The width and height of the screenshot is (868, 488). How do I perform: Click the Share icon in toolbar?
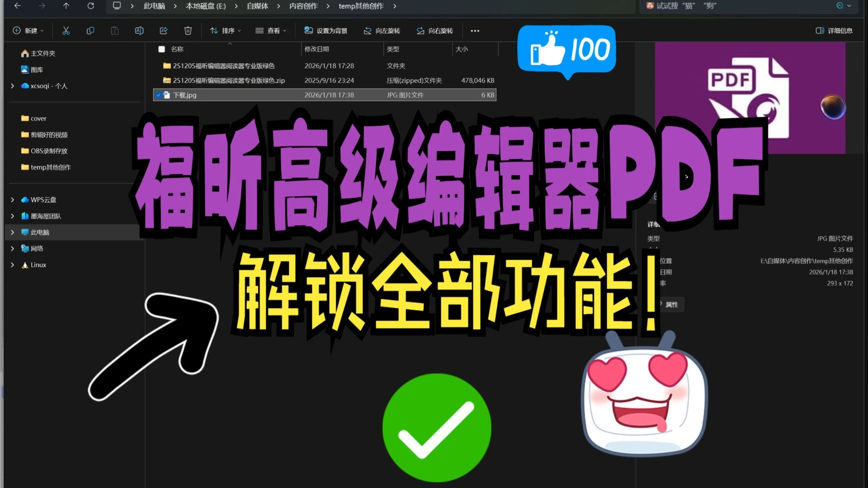point(164,31)
